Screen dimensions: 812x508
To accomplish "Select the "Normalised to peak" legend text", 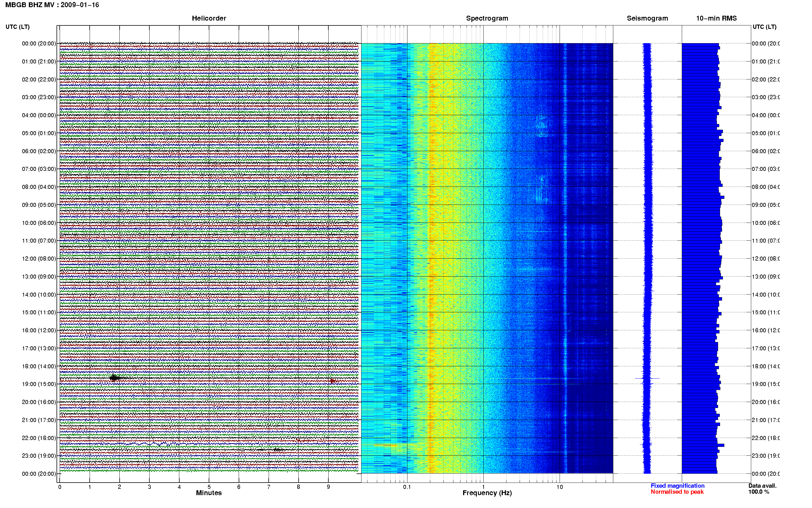I will point(677,492).
